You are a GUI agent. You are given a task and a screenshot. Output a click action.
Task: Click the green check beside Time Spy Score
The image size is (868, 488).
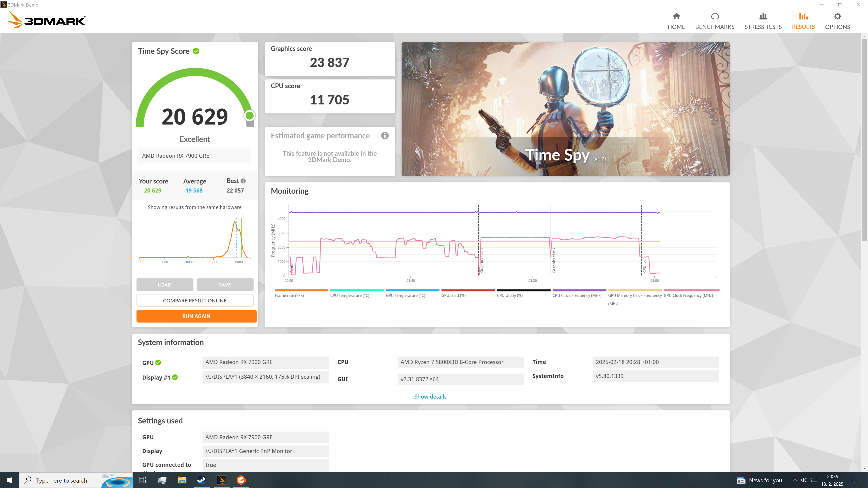click(196, 51)
